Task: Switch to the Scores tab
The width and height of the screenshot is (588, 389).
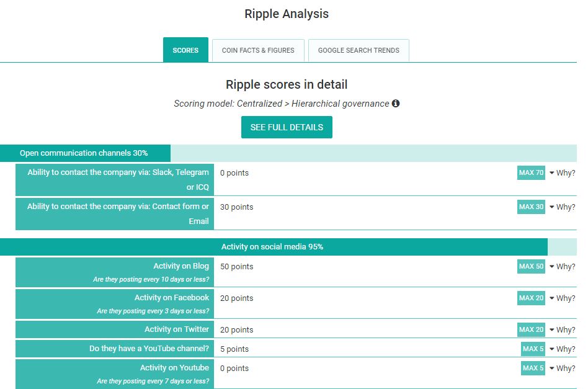Action: pyautogui.click(x=185, y=50)
